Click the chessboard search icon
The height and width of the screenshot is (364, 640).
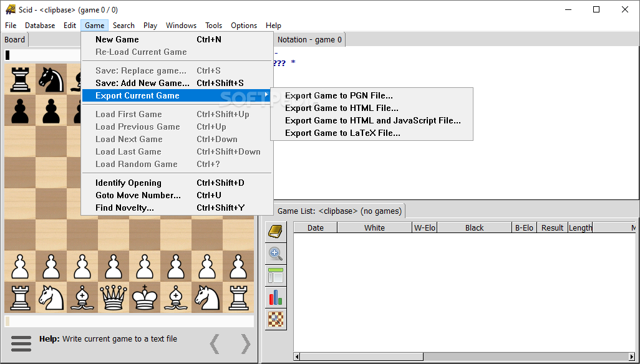click(x=276, y=319)
